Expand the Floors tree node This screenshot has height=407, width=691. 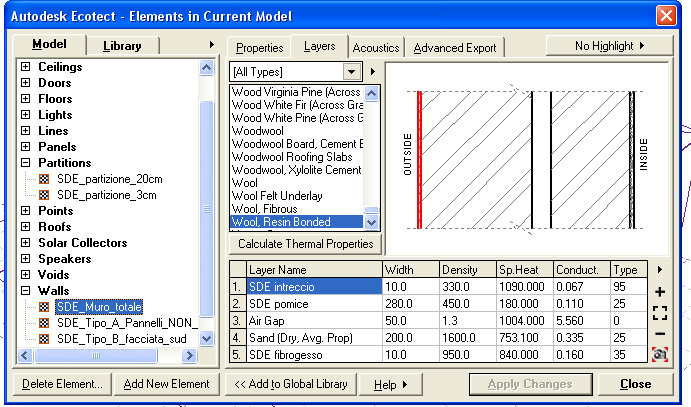pos(26,99)
